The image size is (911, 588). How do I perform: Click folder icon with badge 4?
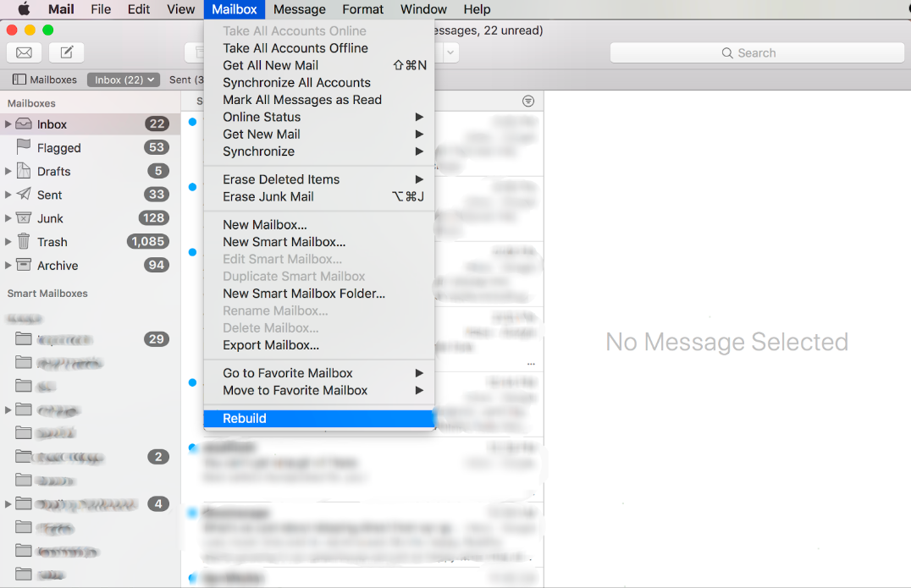click(x=24, y=503)
